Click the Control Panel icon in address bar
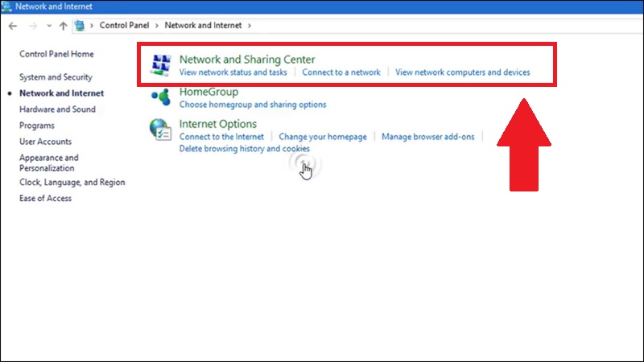 [80, 26]
